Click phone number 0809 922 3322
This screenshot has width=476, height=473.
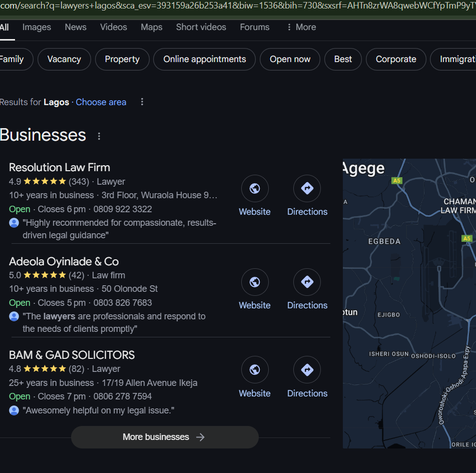coord(123,209)
